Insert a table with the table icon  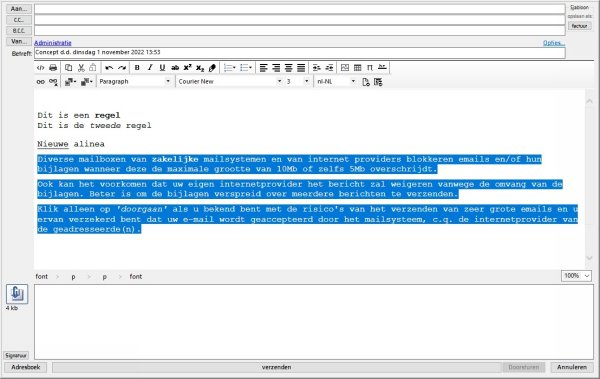[x=357, y=68]
